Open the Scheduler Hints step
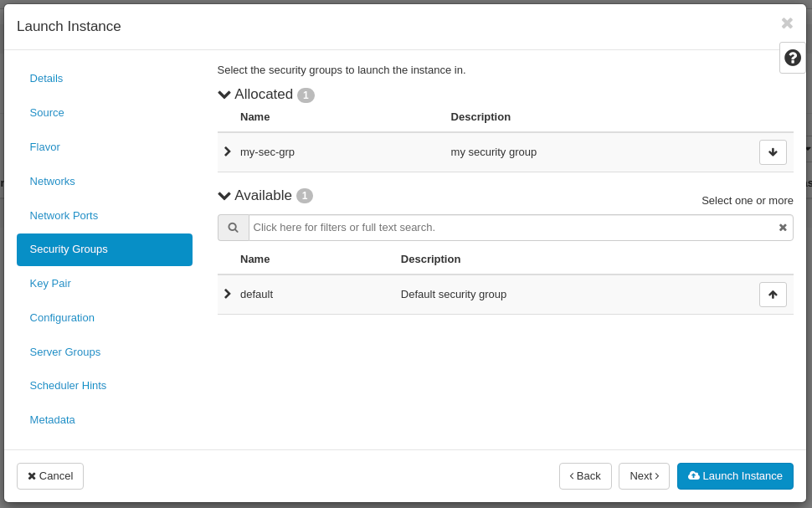 click(x=68, y=385)
